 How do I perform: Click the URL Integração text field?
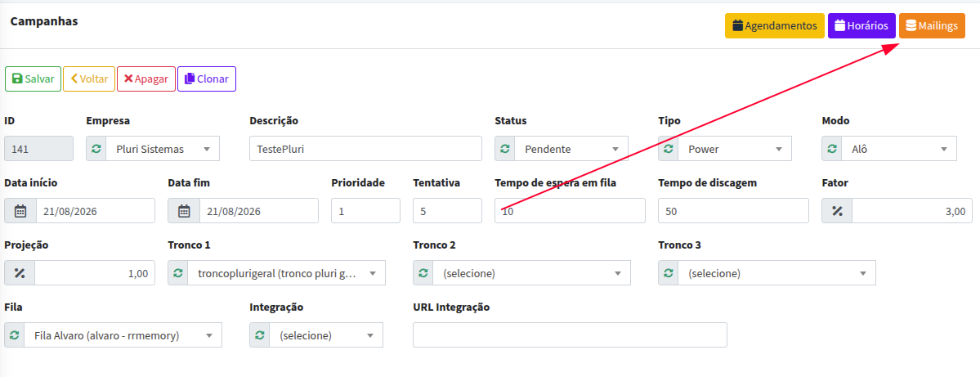coord(570,334)
